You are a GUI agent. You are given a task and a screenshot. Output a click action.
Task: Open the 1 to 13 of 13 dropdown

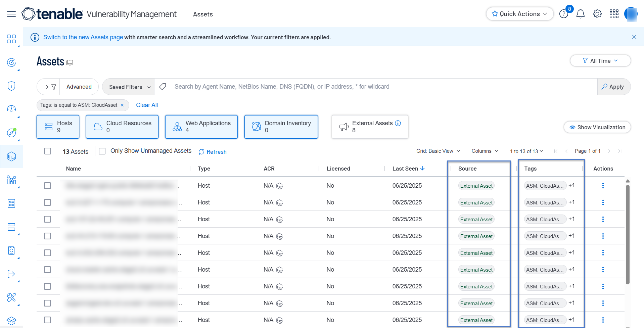coord(526,151)
